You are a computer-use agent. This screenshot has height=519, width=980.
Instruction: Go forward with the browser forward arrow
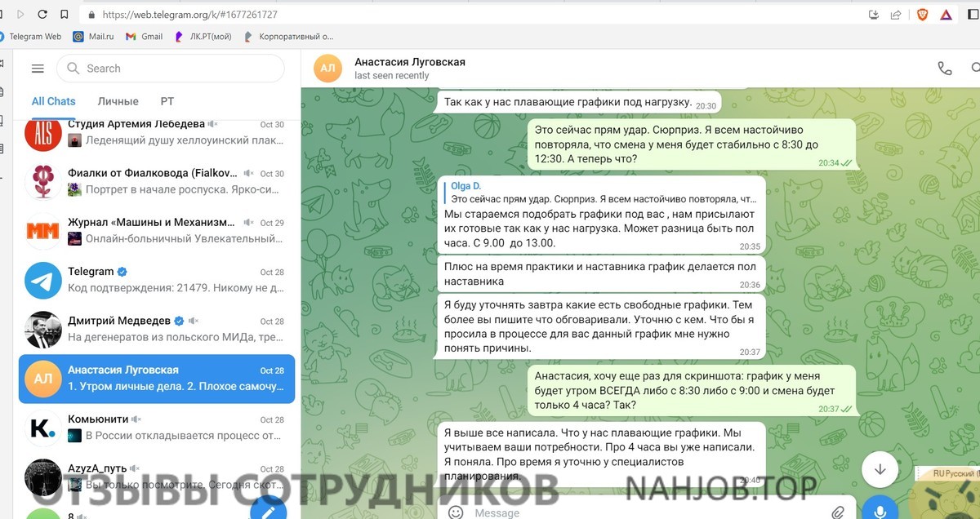tap(20, 15)
